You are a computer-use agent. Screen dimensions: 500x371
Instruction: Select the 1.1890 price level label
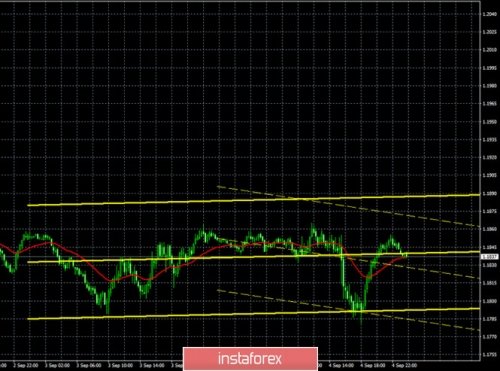[490, 193]
